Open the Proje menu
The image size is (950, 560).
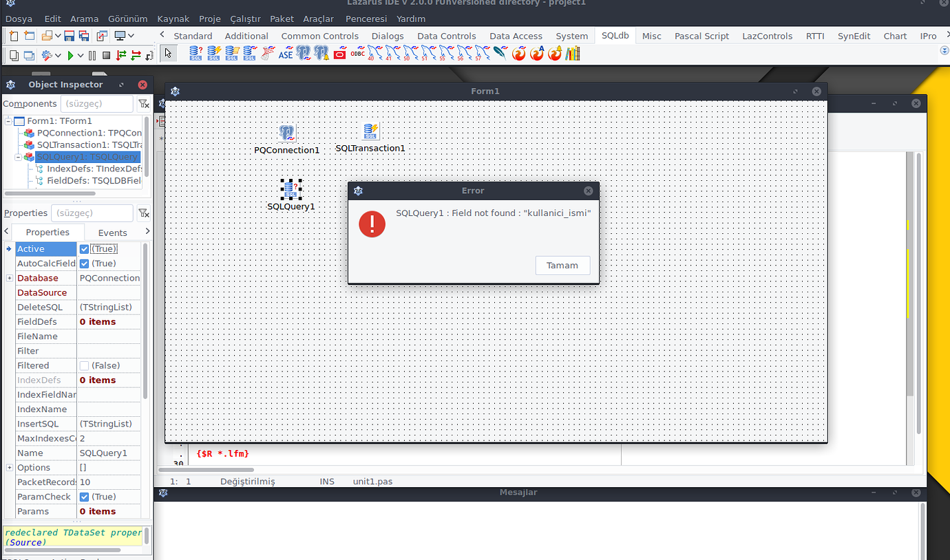(210, 19)
